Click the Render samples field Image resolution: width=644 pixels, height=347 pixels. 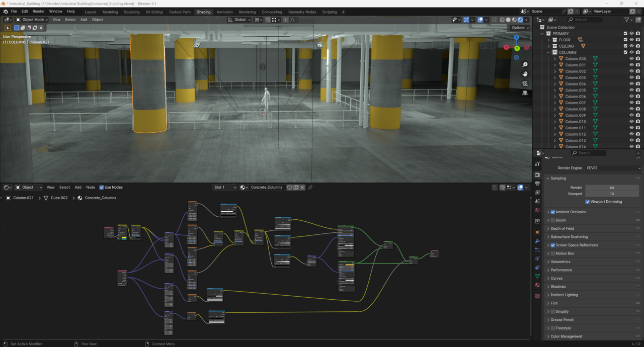(612, 188)
